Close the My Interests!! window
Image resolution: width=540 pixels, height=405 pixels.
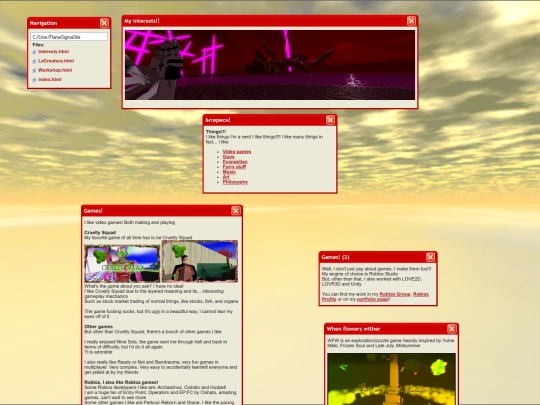tap(411, 21)
